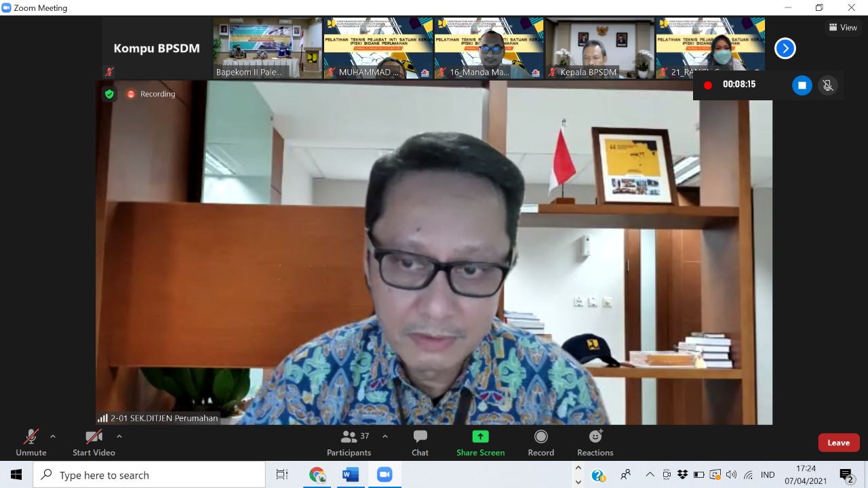This screenshot has height=488, width=868.
Task: Click the participant count 37
Action: [365, 436]
